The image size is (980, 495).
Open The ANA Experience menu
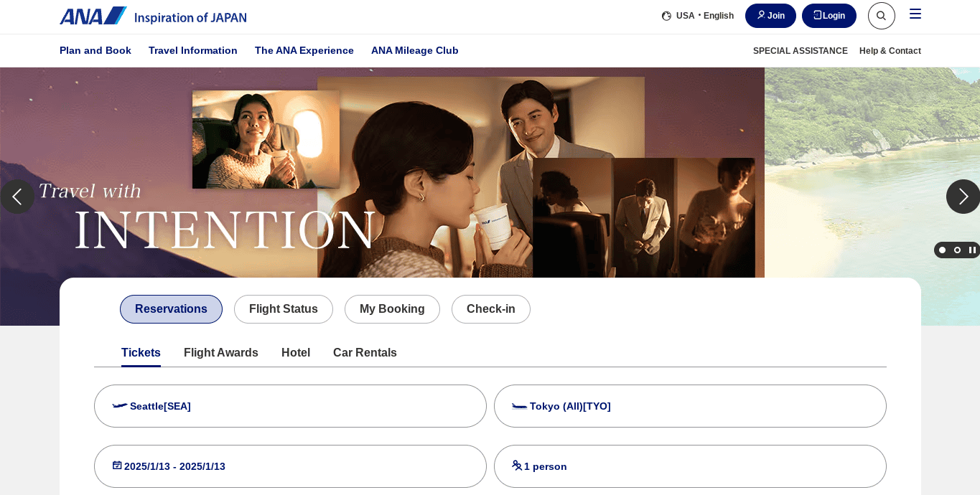[304, 50]
